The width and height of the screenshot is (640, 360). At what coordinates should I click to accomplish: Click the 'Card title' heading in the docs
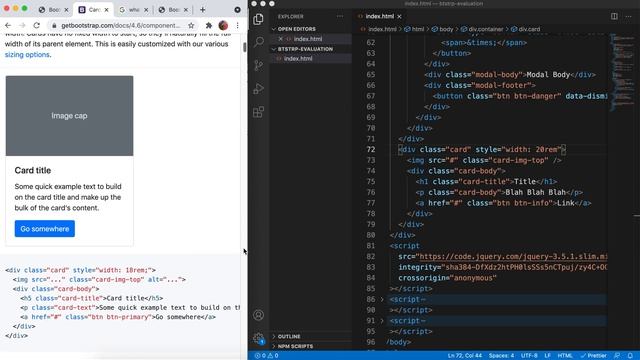coord(33,171)
